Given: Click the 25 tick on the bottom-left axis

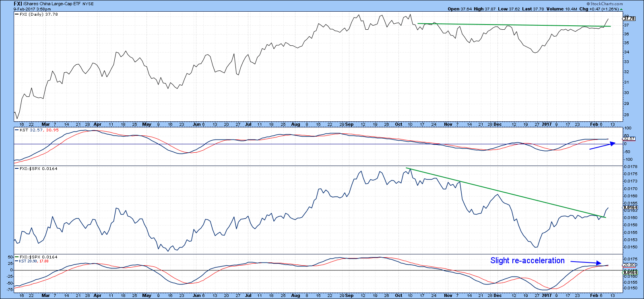Looking at the screenshot, I should tap(11, 264).
